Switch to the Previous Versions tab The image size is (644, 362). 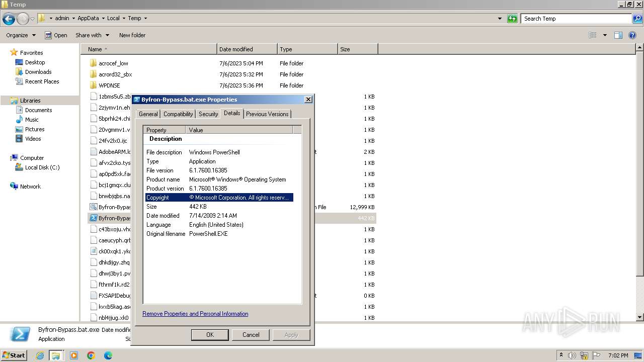pos(267,114)
